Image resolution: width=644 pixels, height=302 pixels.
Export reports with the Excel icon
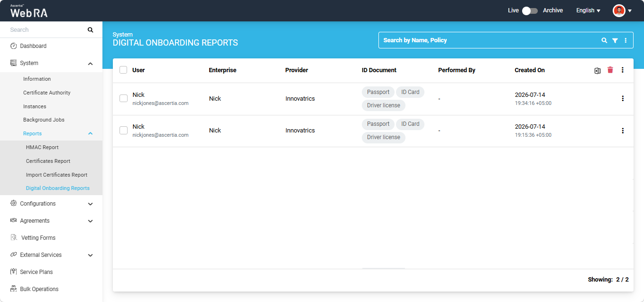pyautogui.click(x=598, y=70)
